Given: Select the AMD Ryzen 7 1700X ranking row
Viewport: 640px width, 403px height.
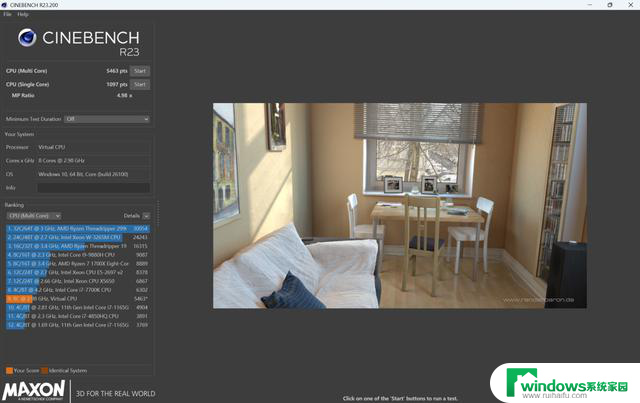Looking at the screenshot, I should tap(78, 264).
